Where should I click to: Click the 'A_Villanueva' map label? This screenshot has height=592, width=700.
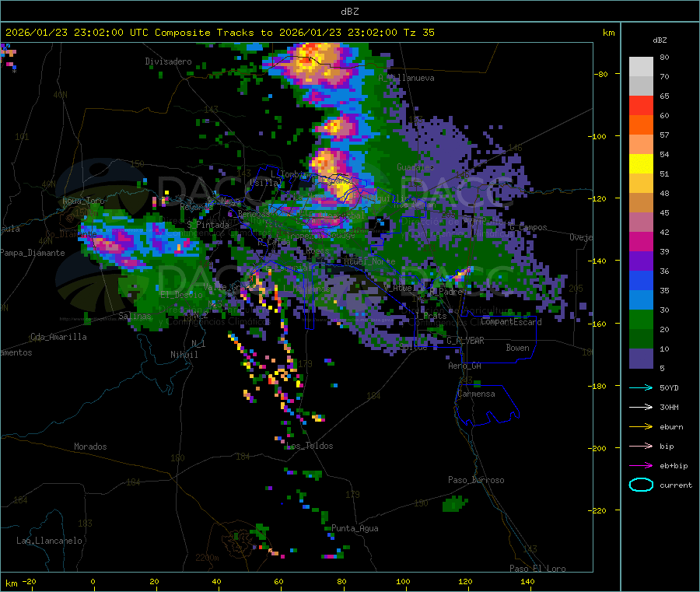[x=406, y=78]
